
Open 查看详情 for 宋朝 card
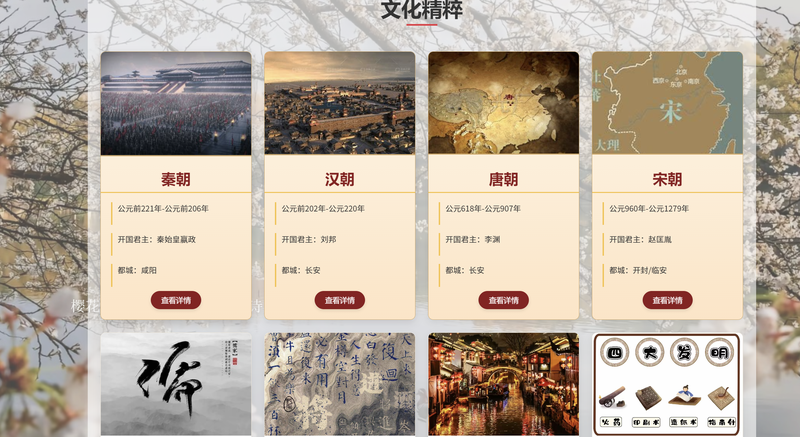[667, 300]
